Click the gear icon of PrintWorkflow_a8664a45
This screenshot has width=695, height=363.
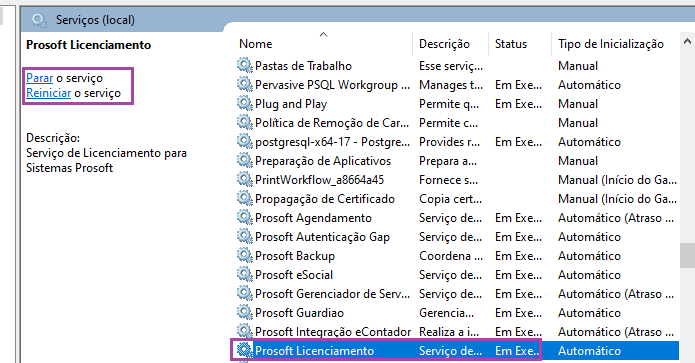point(245,180)
